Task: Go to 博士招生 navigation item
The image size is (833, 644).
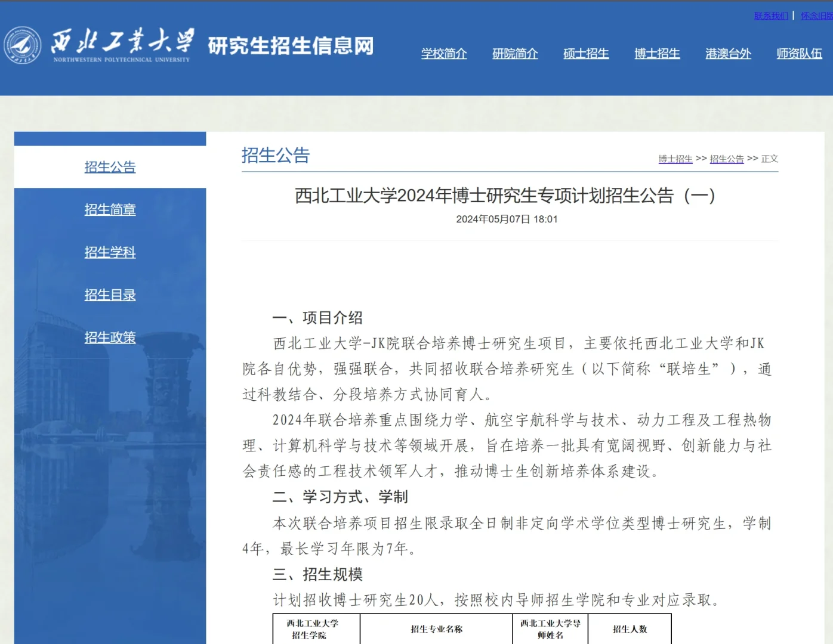Action: (657, 54)
